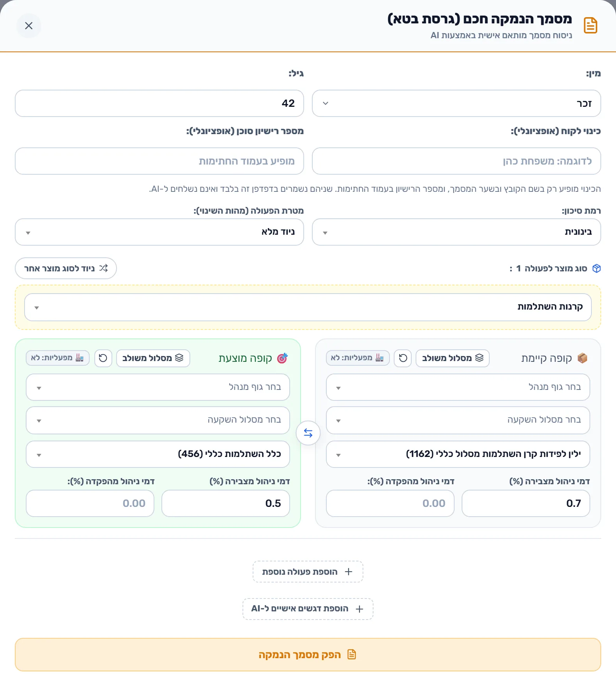Open investment track dropdown in proposed fund
The width and height of the screenshot is (616, 687).
pyautogui.click(x=158, y=420)
